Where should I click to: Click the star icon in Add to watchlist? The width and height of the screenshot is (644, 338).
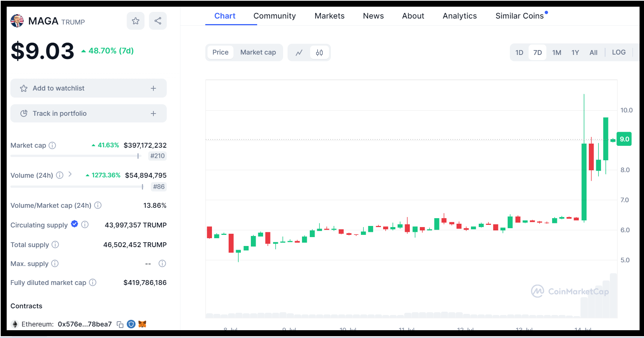[24, 88]
